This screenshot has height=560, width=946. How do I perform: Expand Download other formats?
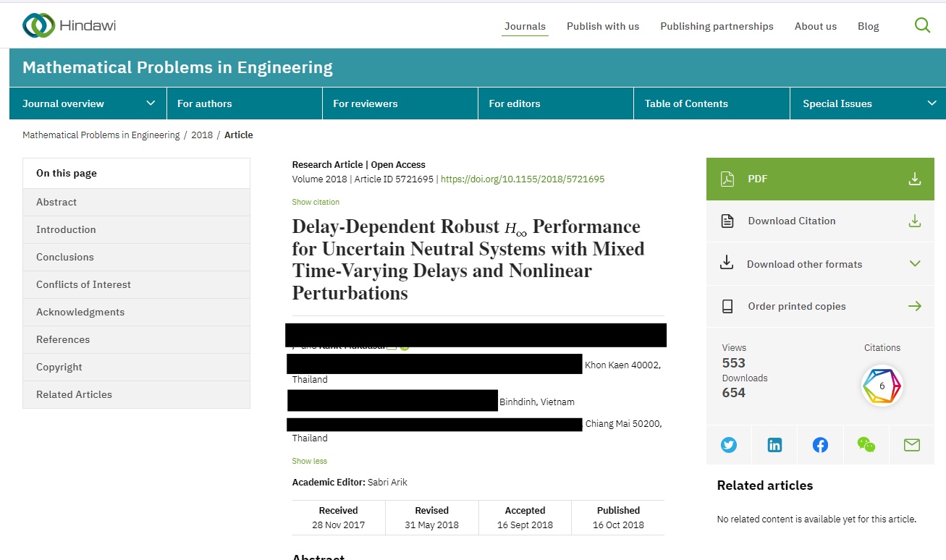(820, 264)
